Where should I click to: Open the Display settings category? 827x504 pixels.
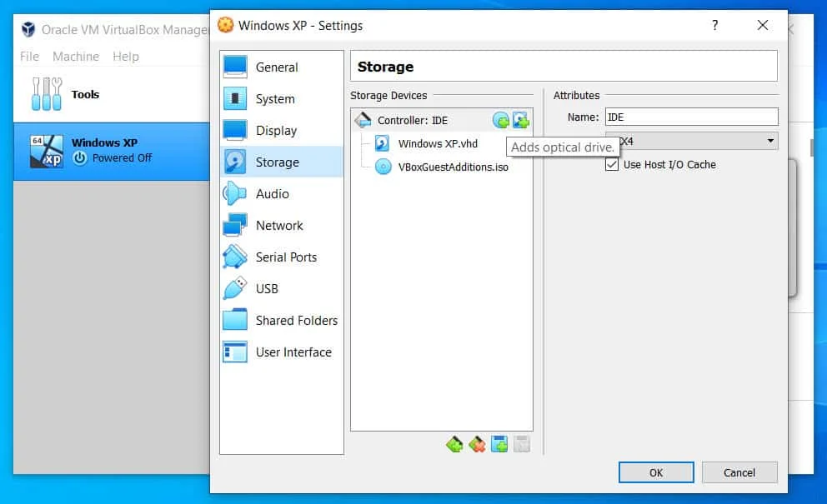(281, 130)
